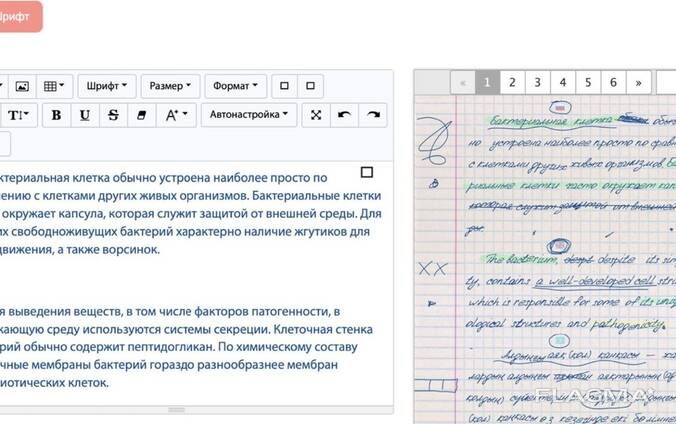Viewport: 676px width, 424px height.
Task: Open the Шрифт font dropdown in the toolbar
Action: (106, 86)
